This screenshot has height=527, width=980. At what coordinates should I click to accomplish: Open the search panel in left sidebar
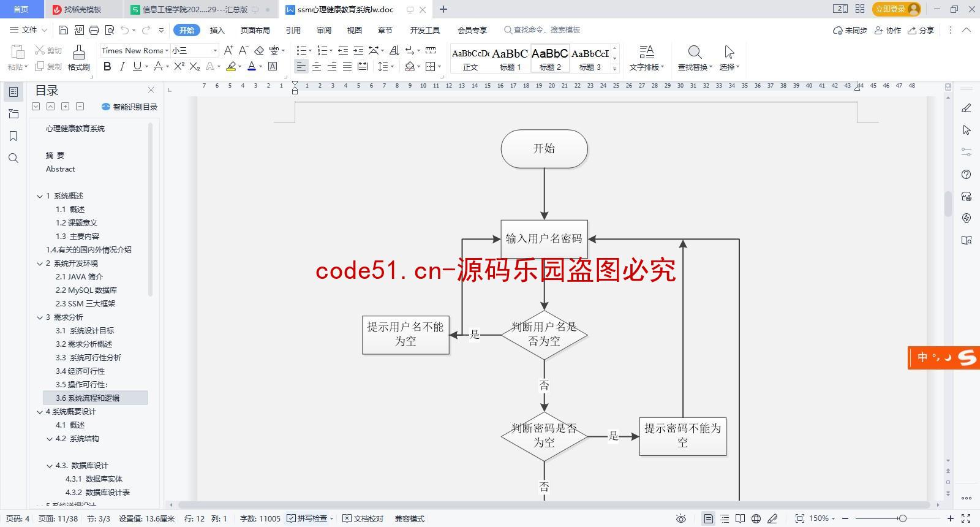(13, 159)
